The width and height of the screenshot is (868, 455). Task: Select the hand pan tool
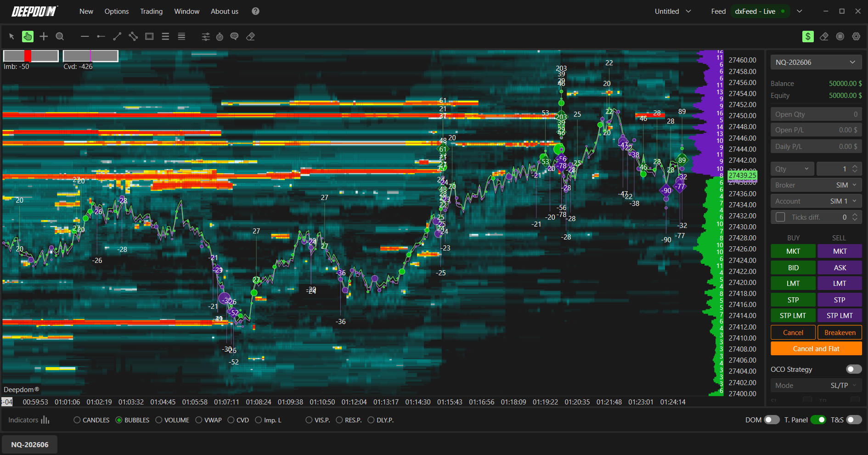click(x=28, y=36)
